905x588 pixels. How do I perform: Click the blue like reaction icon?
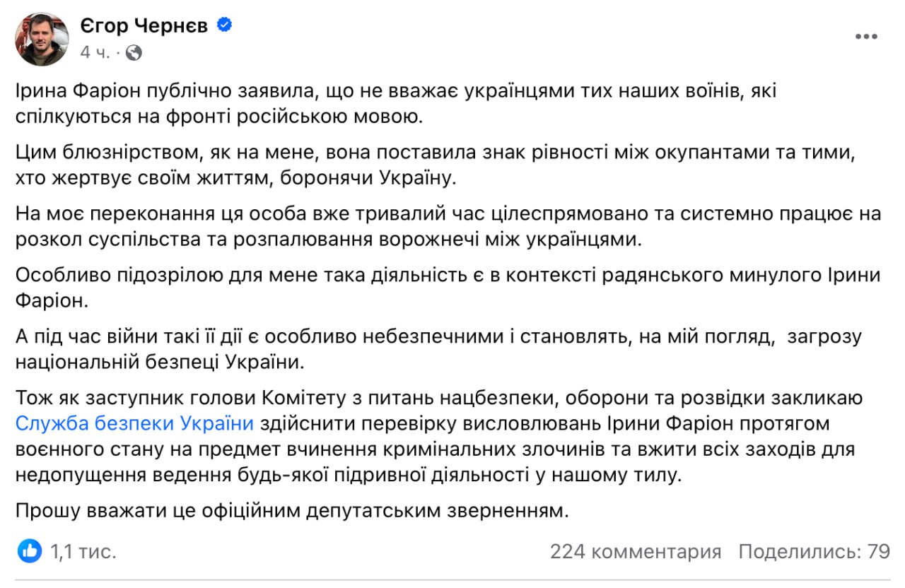[x=30, y=551]
